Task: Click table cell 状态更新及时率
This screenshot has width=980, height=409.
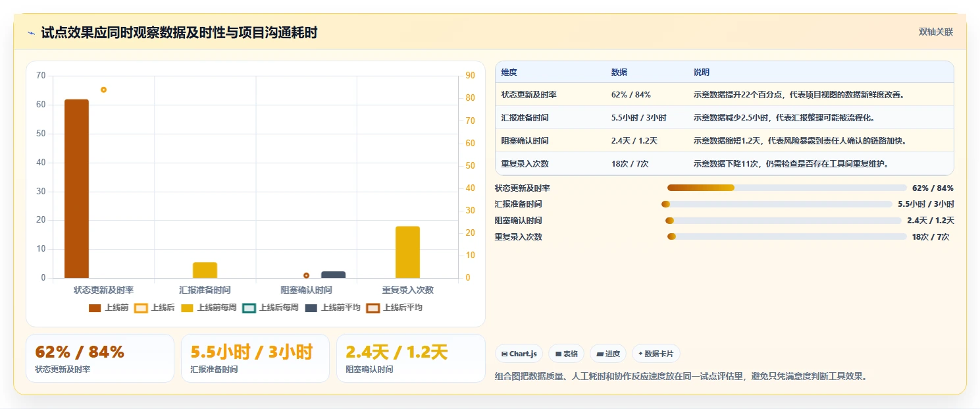Action: [529, 95]
